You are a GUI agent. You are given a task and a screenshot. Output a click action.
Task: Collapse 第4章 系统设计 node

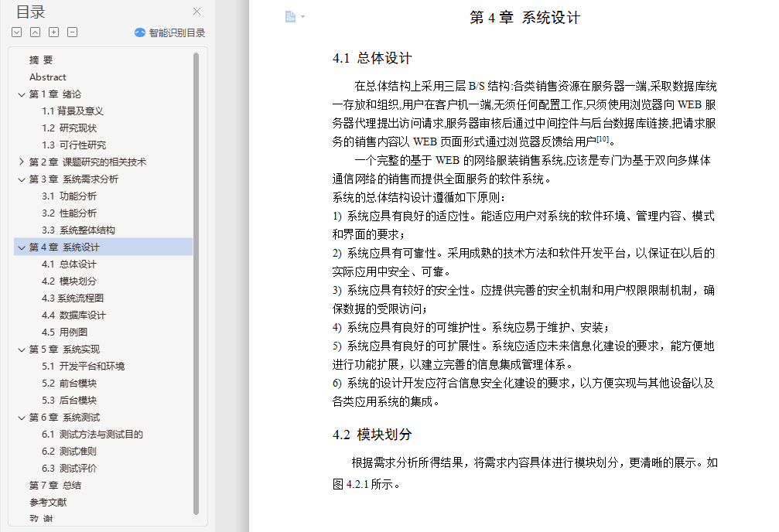[x=22, y=247]
